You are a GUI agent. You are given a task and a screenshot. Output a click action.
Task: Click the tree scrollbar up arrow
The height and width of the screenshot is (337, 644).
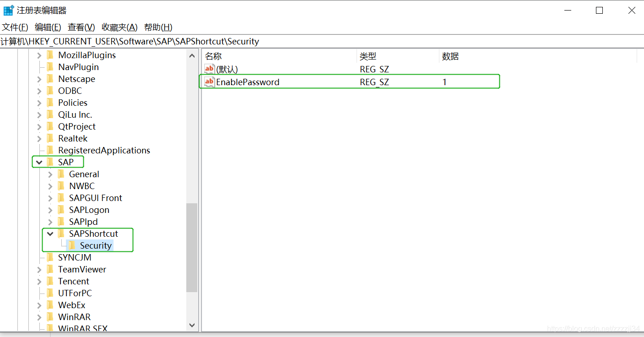click(x=192, y=55)
